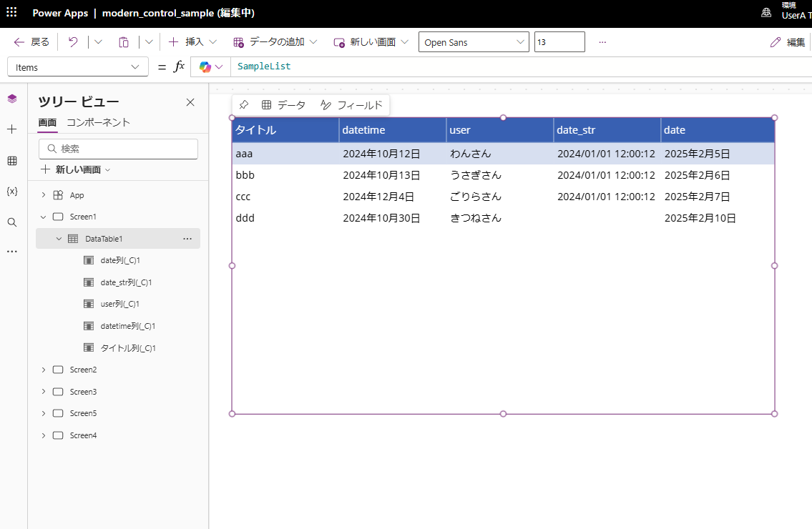Open the variables {x} icon in sidebar
This screenshot has height=529, width=812.
[11, 192]
